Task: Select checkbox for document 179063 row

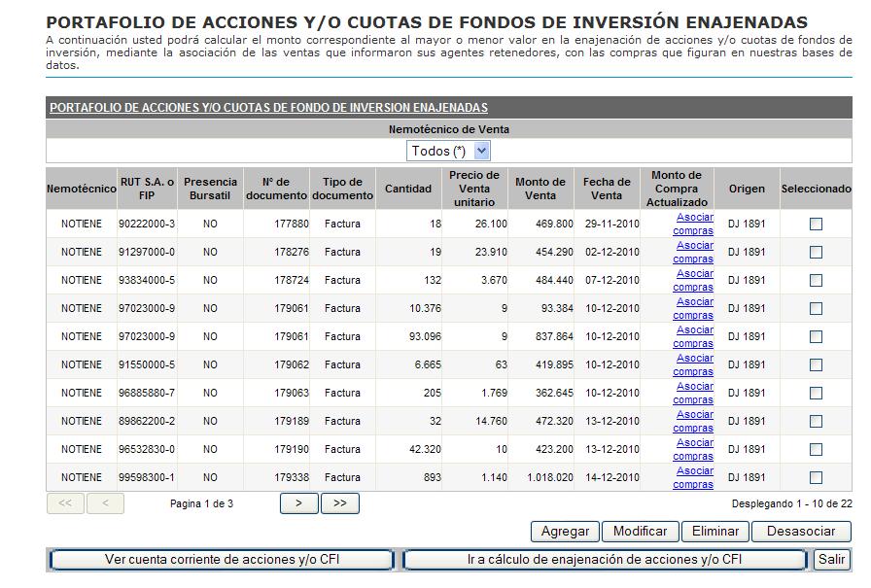Action: 816,393
